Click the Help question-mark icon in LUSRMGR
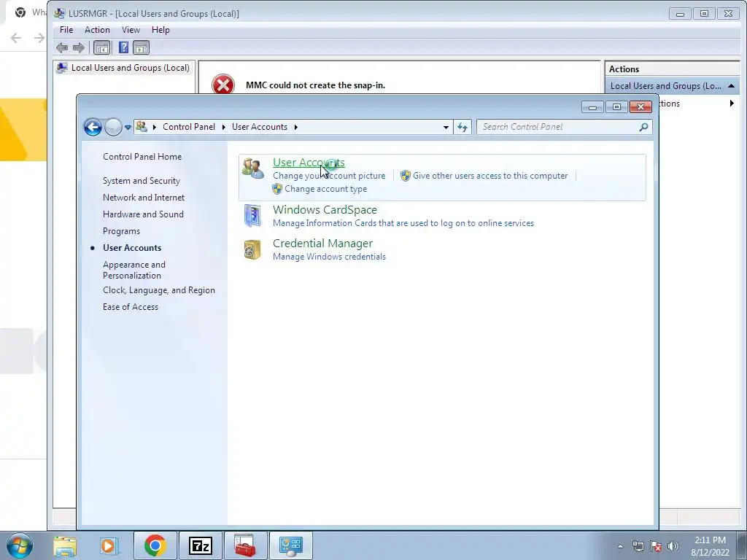This screenshot has height=560, width=747. coord(123,47)
